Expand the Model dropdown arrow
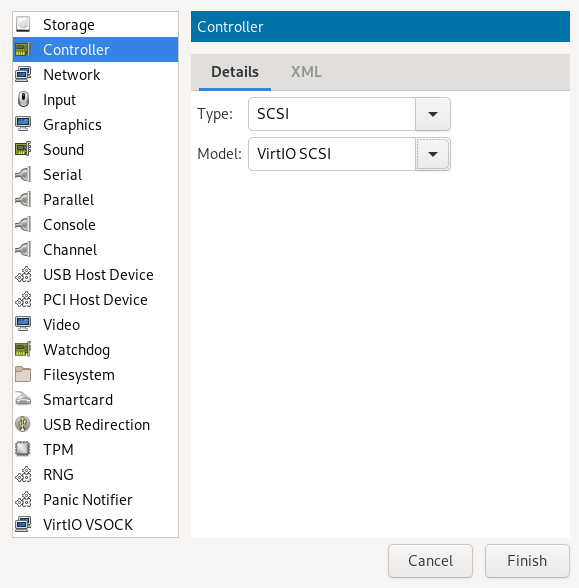Screen dimensions: 579x588 pos(433,154)
